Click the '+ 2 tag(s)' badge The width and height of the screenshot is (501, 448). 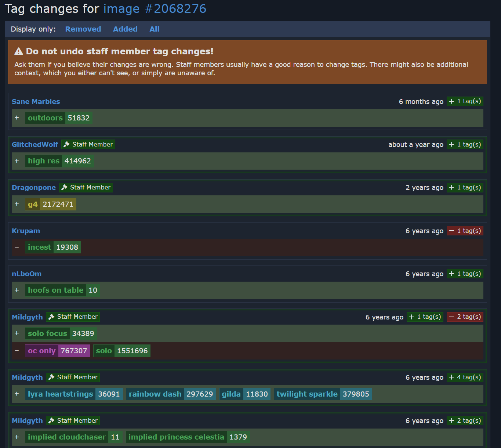(x=465, y=421)
